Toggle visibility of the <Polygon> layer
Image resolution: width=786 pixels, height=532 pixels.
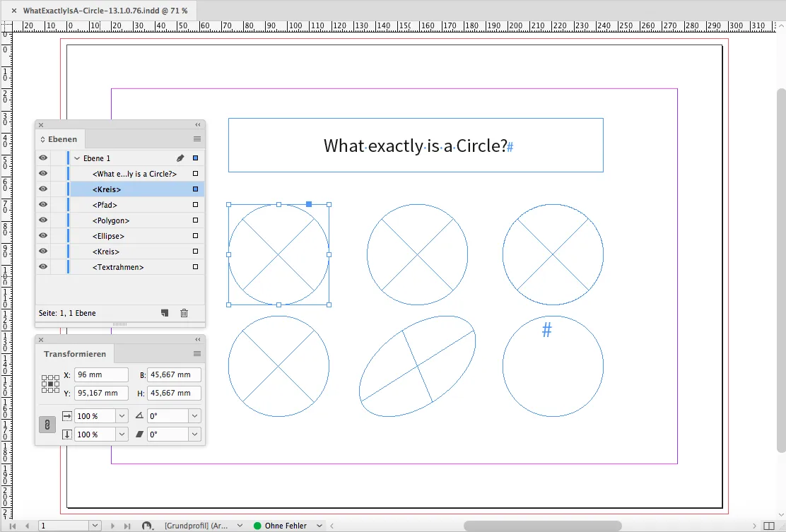click(x=42, y=220)
